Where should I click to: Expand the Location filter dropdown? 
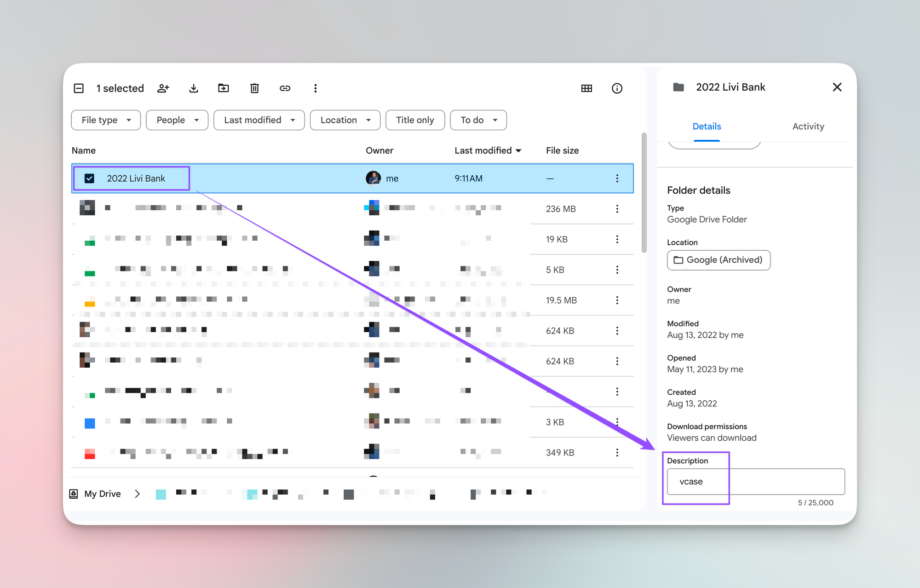345,120
